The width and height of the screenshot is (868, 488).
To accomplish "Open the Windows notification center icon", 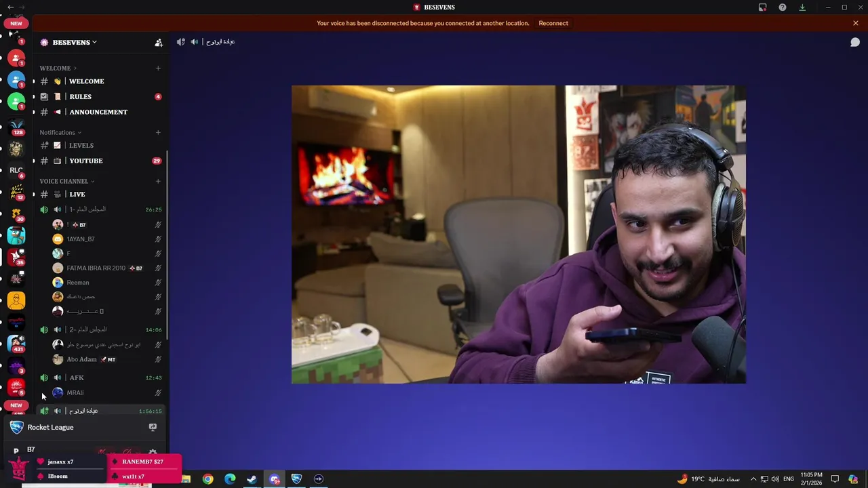I will coord(835,479).
